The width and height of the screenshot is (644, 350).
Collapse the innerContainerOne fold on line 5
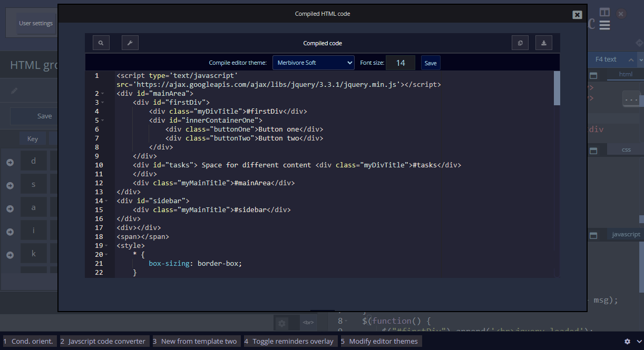pyautogui.click(x=103, y=121)
